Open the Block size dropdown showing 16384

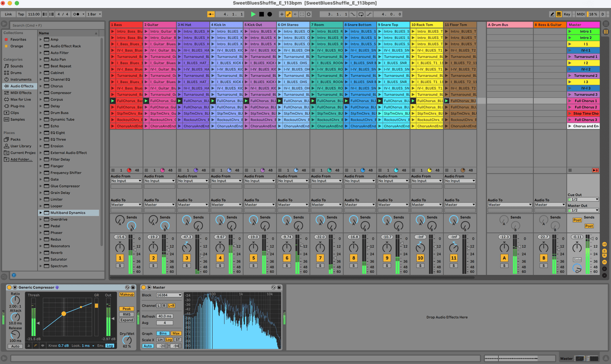[169, 295]
